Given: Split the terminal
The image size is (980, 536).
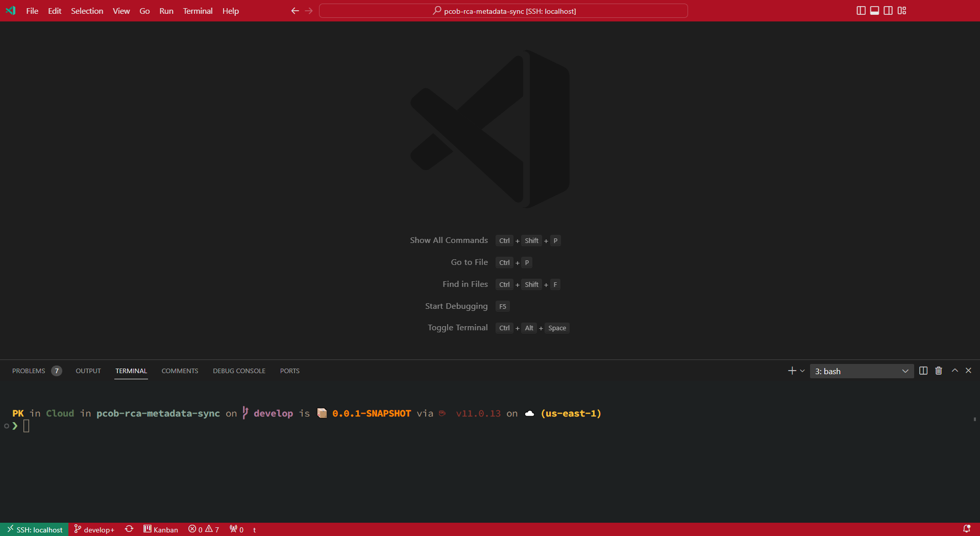Looking at the screenshot, I should pyautogui.click(x=923, y=371).
